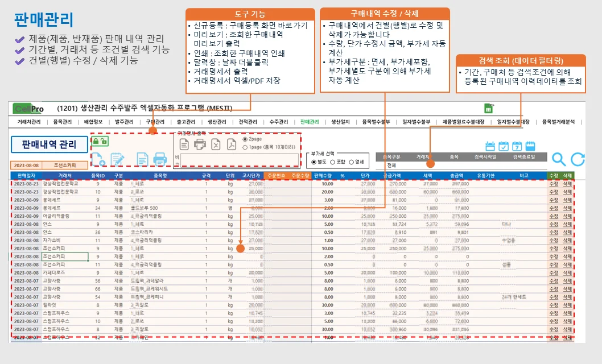This screenshot has height=364, width=602.
Task: Select the 영세 VAT option
Action: click(351, 162)
